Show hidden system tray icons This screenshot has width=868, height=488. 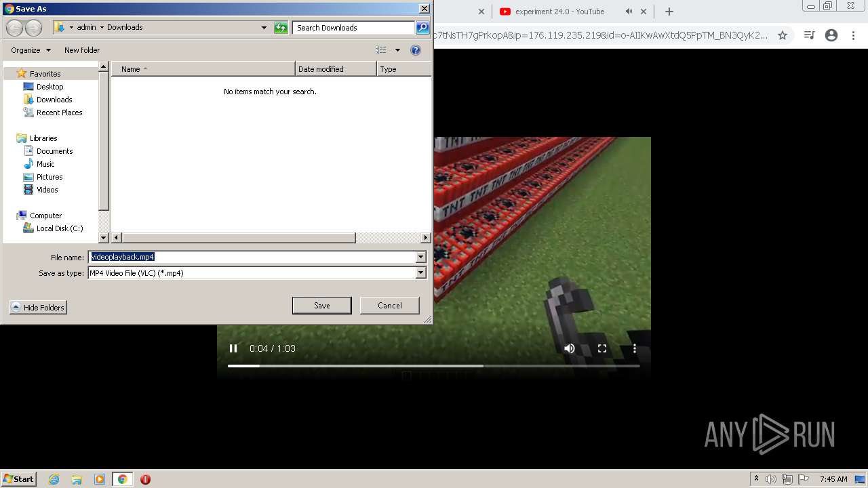click(757, 479)
